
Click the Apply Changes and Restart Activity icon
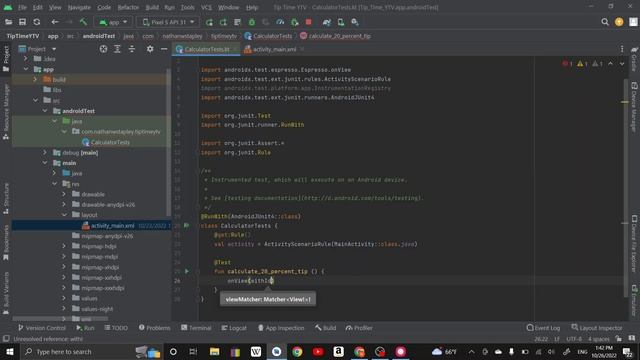tap(223, 22)
